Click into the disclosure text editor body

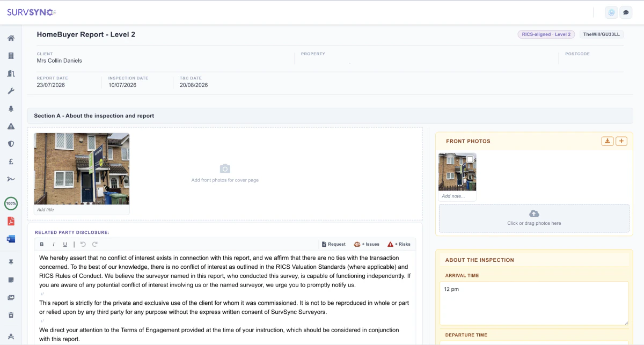225,298
